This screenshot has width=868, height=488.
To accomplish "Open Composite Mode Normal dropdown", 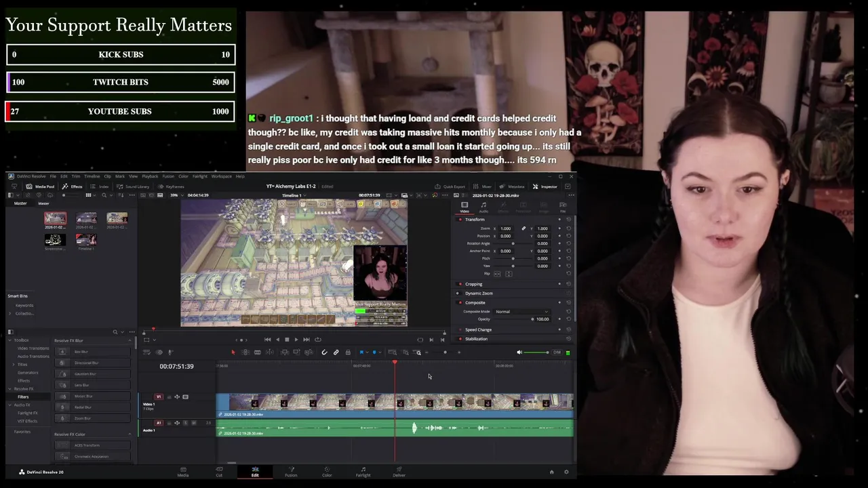I will [522, 312].
